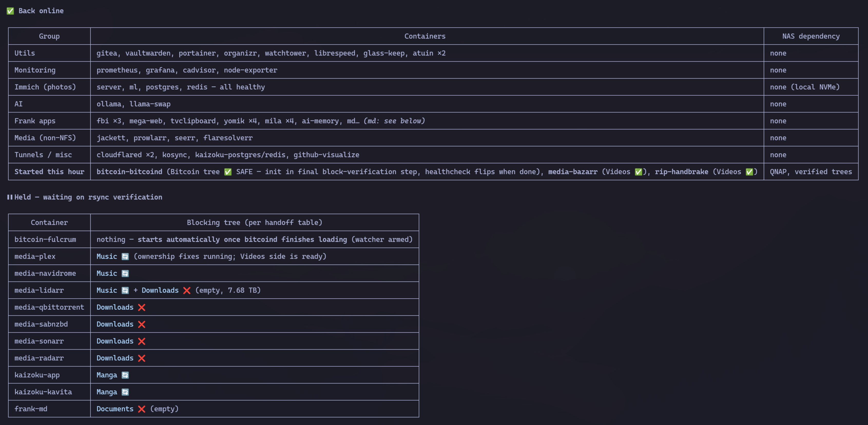Image resolution: width=868 pixels, height=425 pixels.
Task: Click the green check after Bitcoin tree
Action: pyautogui.click(x=228, y=172)
